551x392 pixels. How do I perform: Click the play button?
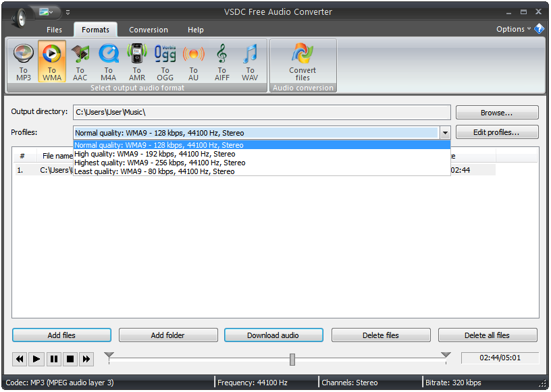coord(36,359)
